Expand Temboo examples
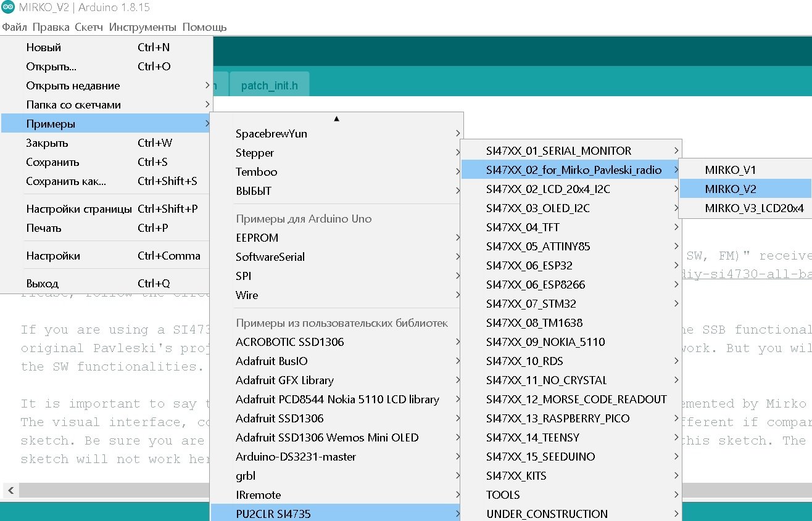The image size is (812, 521). point(336,172)
